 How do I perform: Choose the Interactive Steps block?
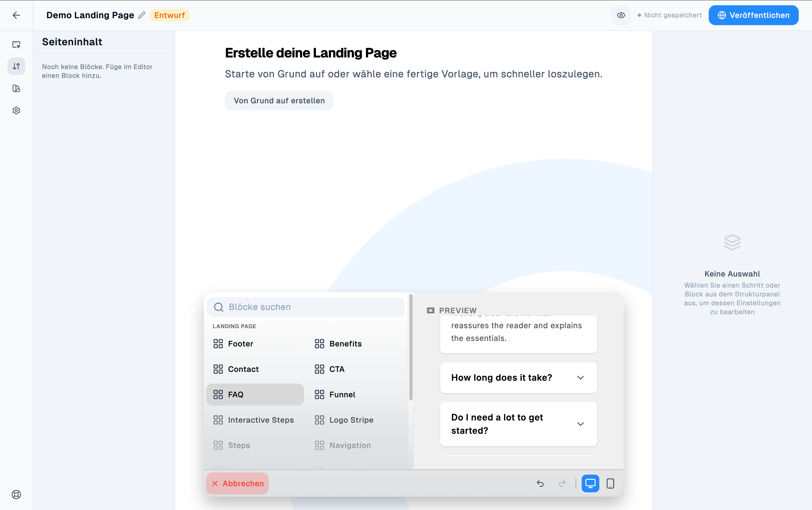[255, 420]
